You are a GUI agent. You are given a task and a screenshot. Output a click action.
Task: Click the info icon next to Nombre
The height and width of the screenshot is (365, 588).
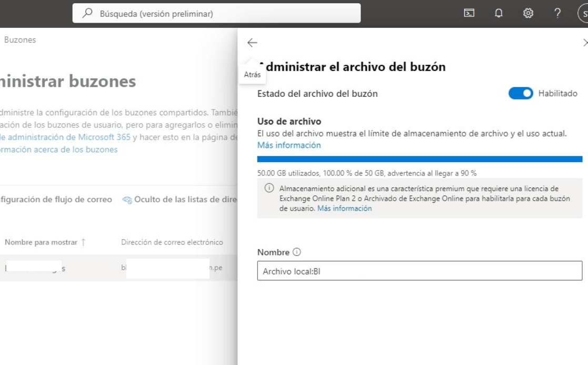point(296,252)
